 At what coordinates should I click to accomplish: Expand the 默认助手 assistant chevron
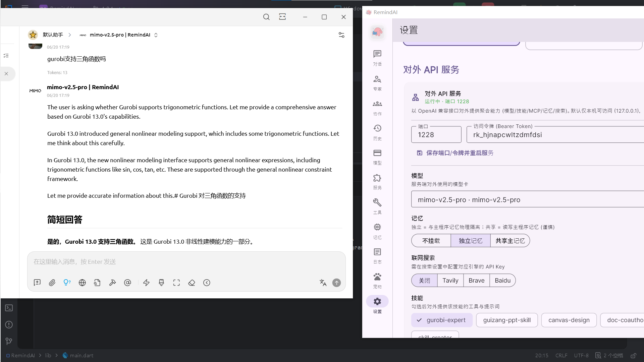[70, 35]
